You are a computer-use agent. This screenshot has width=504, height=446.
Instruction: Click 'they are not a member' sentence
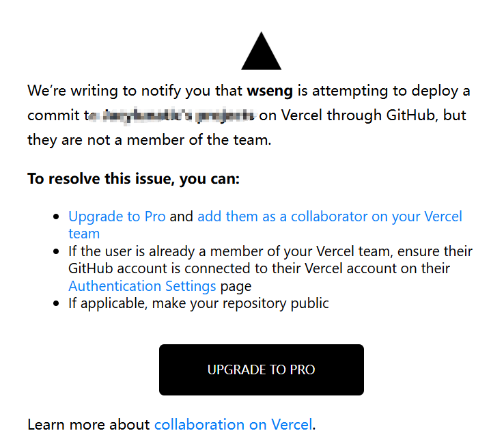150,140
